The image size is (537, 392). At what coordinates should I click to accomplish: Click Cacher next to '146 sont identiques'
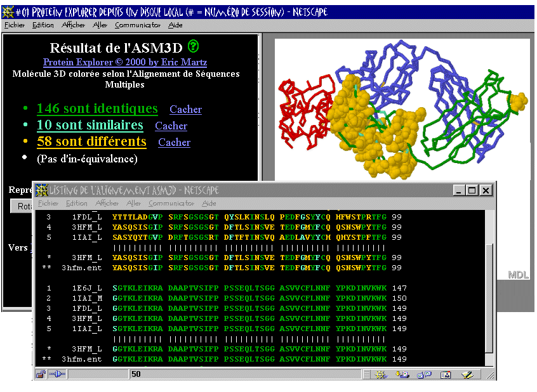pyautogui.click(x=185, y=109)
